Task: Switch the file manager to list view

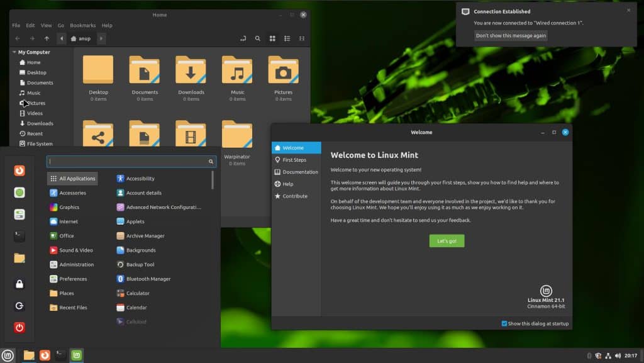Action: (x=287, y=38)
